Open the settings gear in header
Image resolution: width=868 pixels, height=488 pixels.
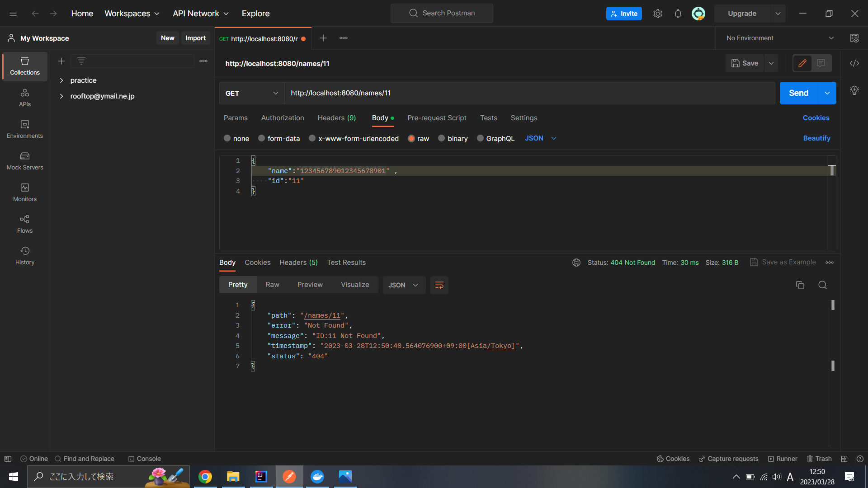(x=658, y=14)
